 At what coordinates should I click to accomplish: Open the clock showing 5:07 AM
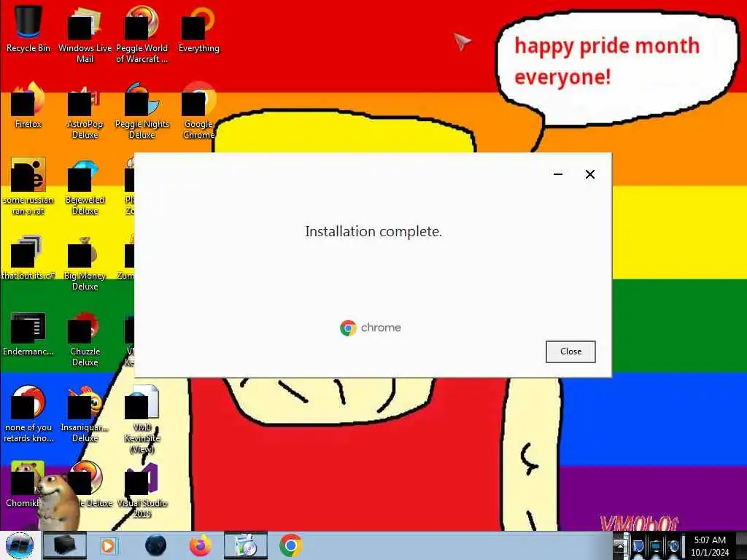[710, 545]
